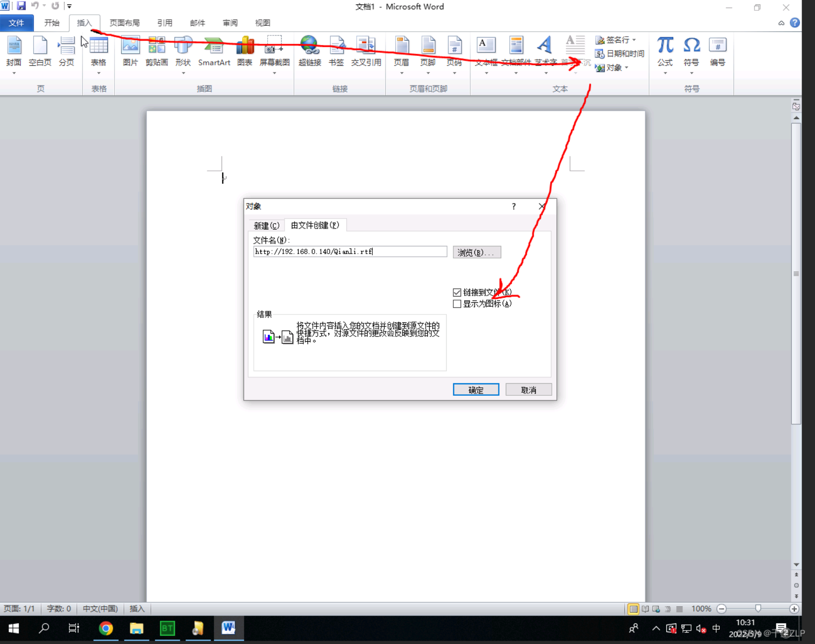
Task: Expand the equation (公式) dropdown arrow
Action: pyautogui.click(x=665, y=73)
